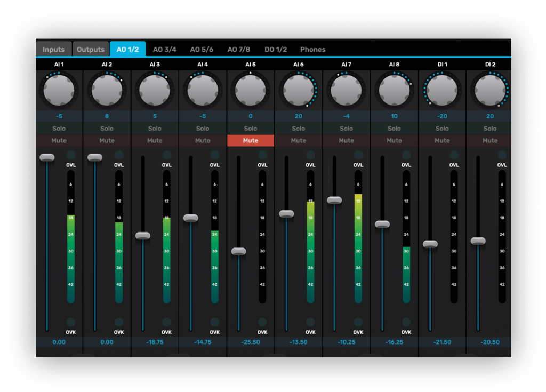This screenshot has height=392, width=546.
Task: Click the AI 2 pan value field
Action: coord(107,116)
